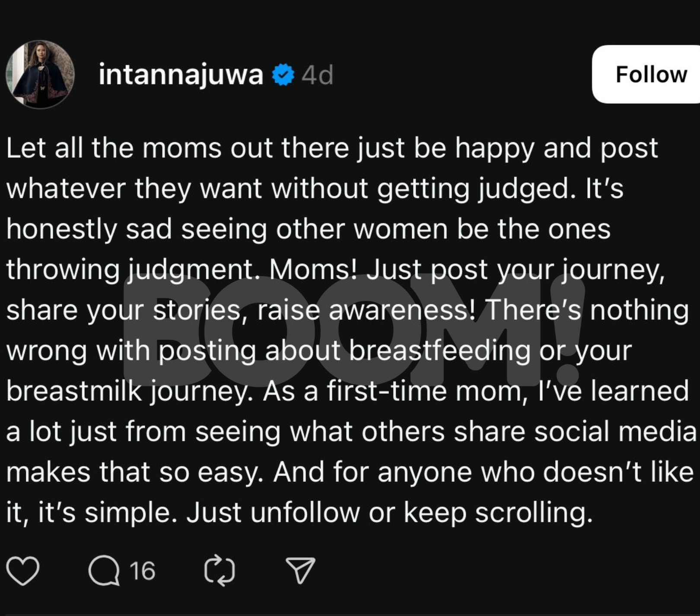Share the post with the paper plane icon
The width and height of the screenshot is (700, 616).
coord(300,571)
